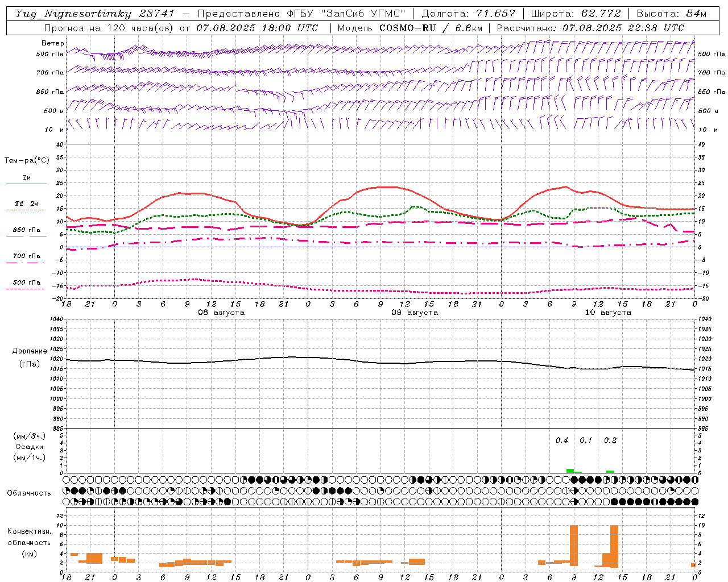728x582 pixels.
Task: Click the 500 м wind level label on left
Action: [54, 111]
